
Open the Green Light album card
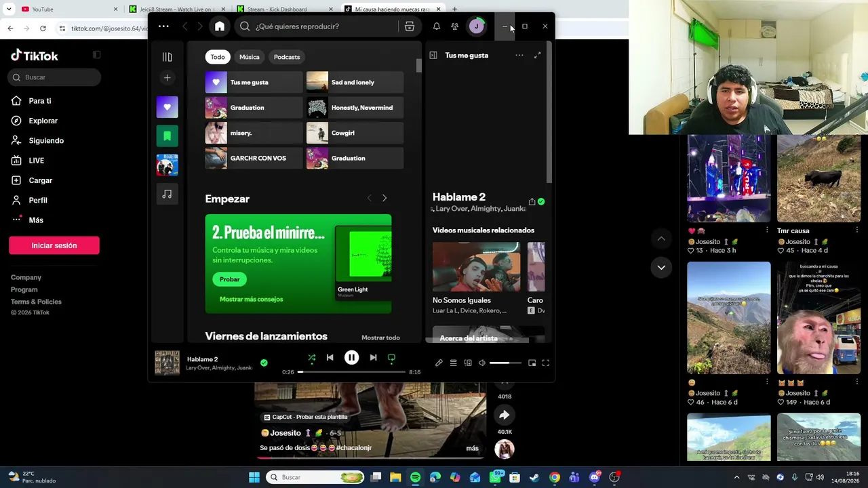coord(363,262)
